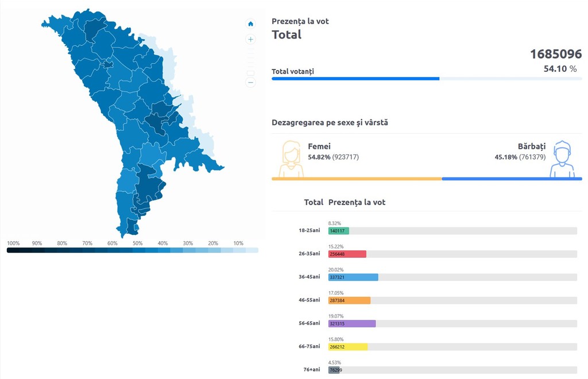Zoom out the map with minus button
This screenshot has width=588, height=379.
pyautogui.click(x=250, y=82)
